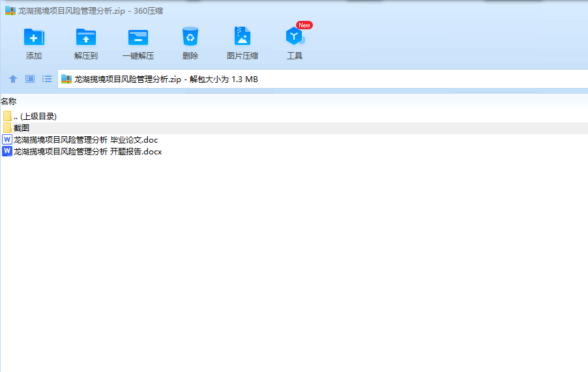Click the 删除 (Delete) recycle icon
This screenshot has width=588, height=372.
click(190, 36)
